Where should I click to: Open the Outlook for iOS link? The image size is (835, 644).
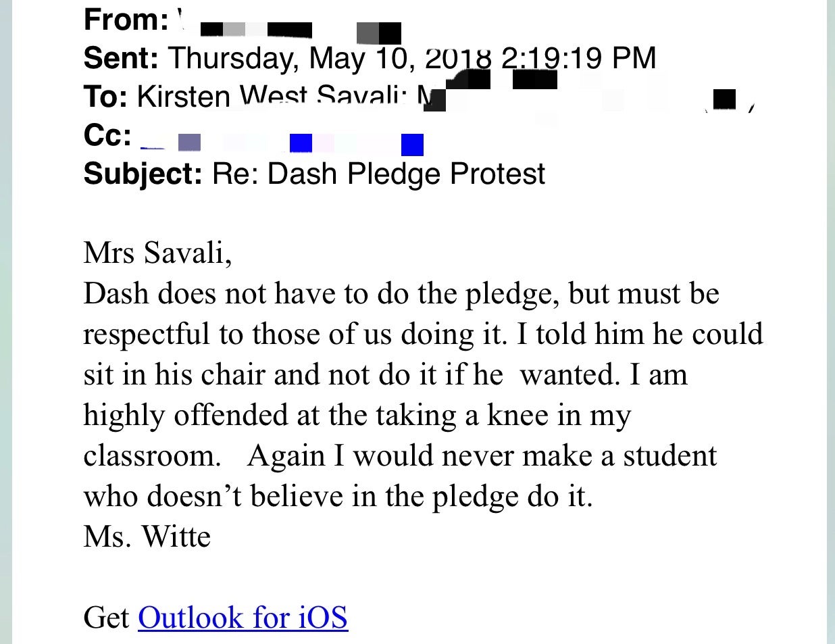(243, 617)
